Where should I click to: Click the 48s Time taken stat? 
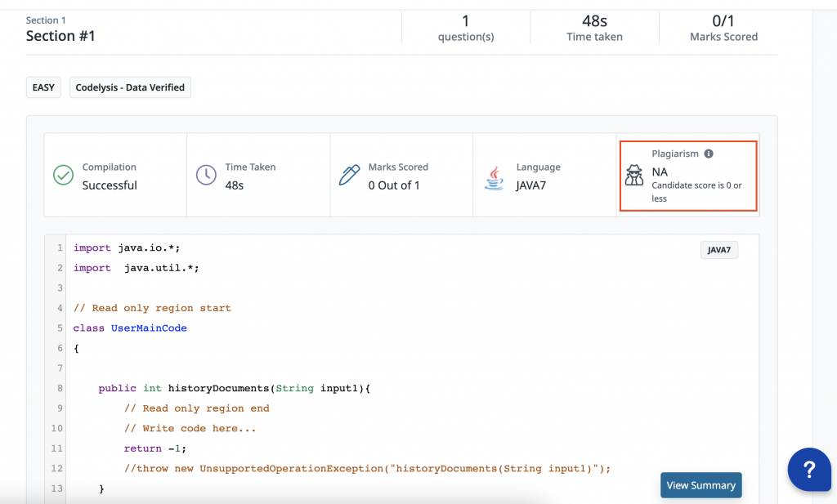click(594, 28)
